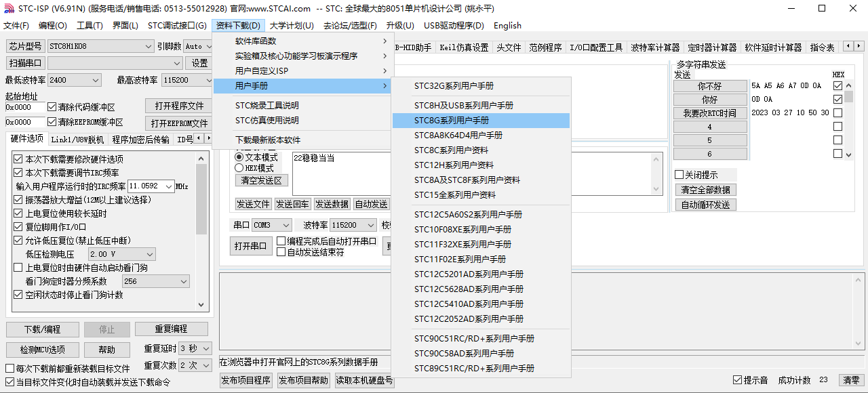Click the start address field beside 清除代码缓冲区
Image resolution: width=868 pixels, height=393 pixels.
click(x=25, y=107)
